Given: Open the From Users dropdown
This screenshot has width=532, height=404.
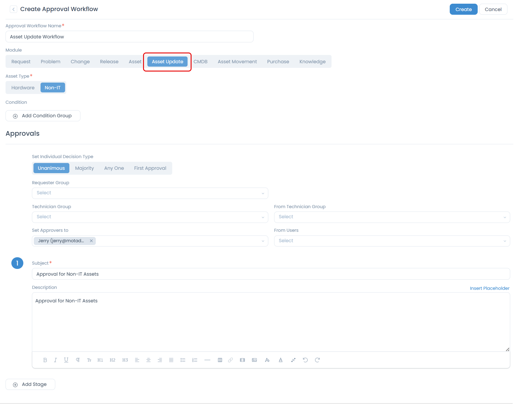Looking at the screenshot, I should click(x=392, y=241).
